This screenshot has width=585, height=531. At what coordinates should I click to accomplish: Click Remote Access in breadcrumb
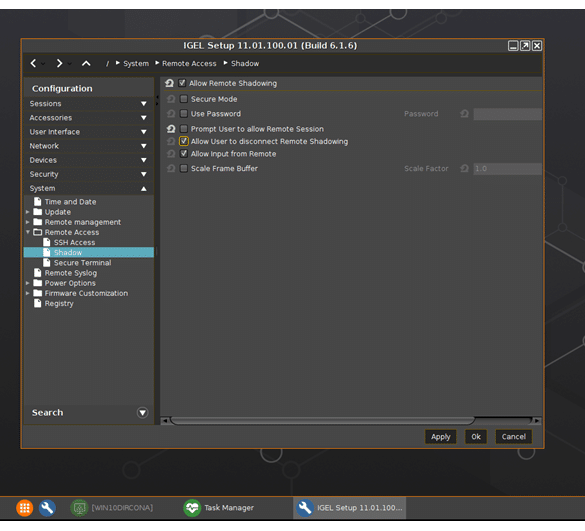click(189, 64)
